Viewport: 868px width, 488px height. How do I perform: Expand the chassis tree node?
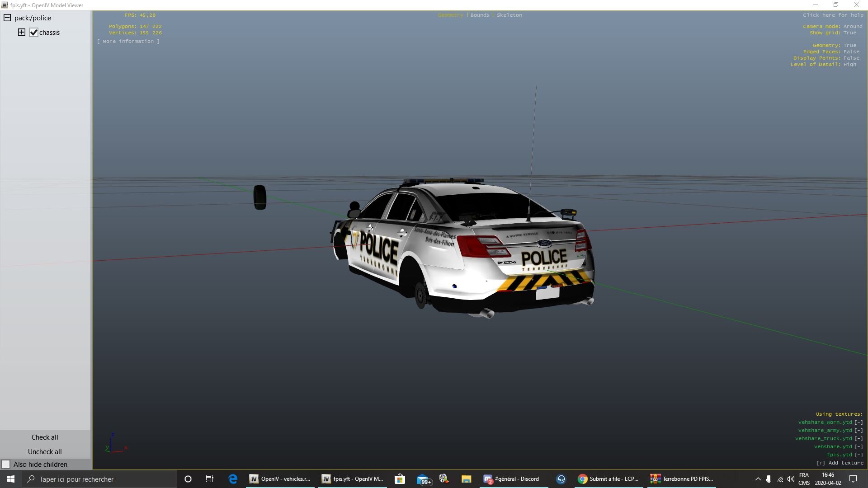(x=21, y=32)
